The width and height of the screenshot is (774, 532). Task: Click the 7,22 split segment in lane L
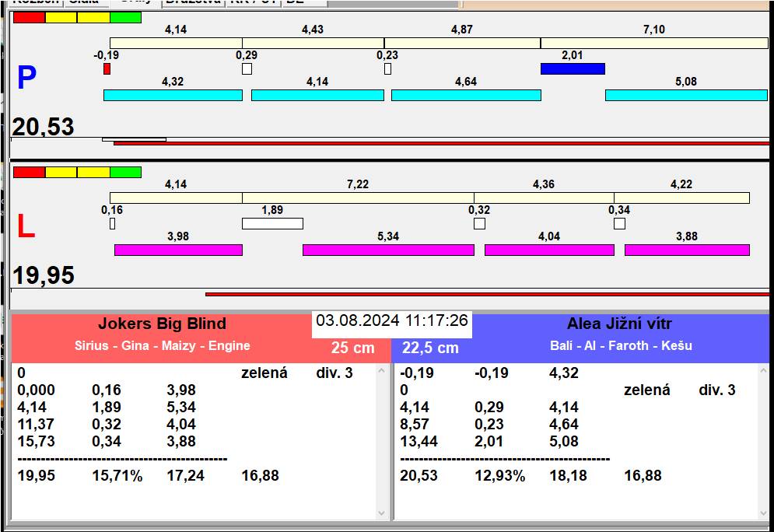(358, 198)
